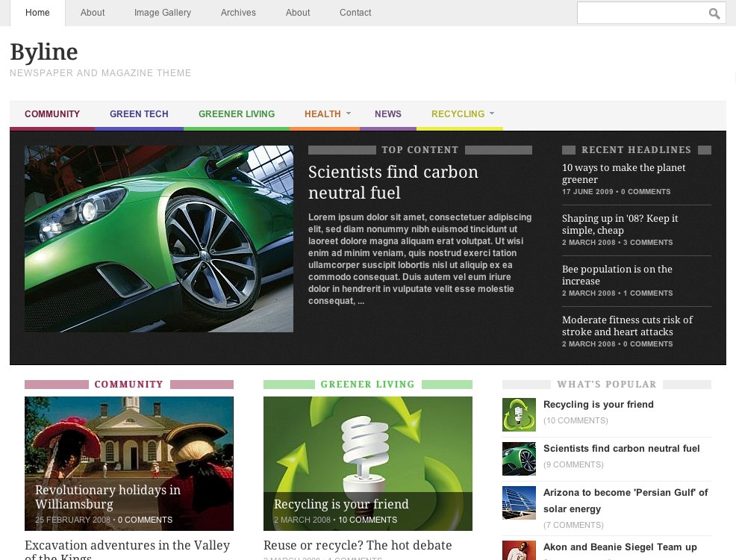Click '0 COMMENTS' under Moderate fitness headline
The width and height of the screenshot is (736, 560).
click(x=648, y=344)
